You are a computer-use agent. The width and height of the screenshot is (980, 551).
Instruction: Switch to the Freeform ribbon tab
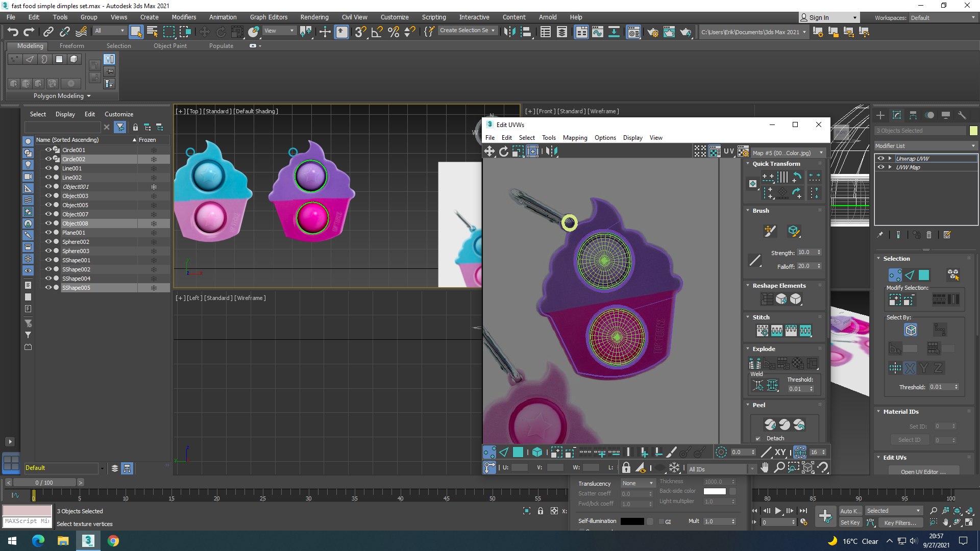click(71, 46)
